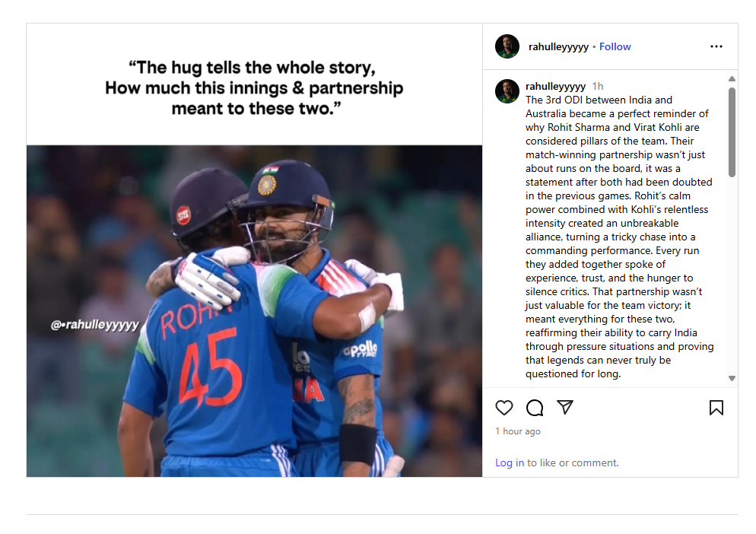Click the quote text above the photo
Viewport: 756px width, 534px height.
tap(254, 87)
